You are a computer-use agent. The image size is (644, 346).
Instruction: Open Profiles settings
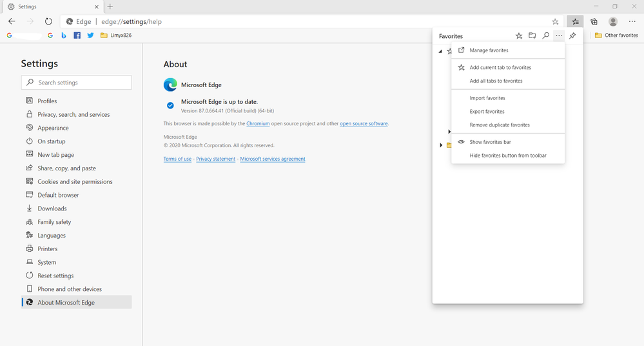pos(77,101)
